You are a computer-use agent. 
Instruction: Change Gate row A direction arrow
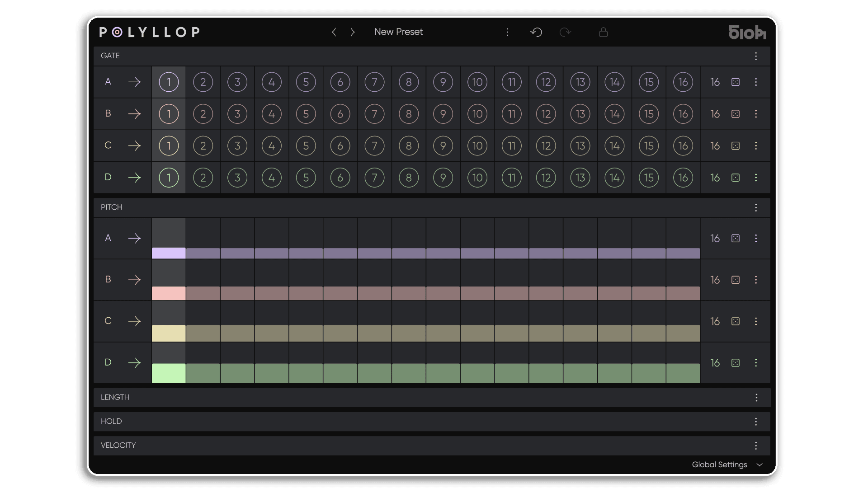[134, 82]
